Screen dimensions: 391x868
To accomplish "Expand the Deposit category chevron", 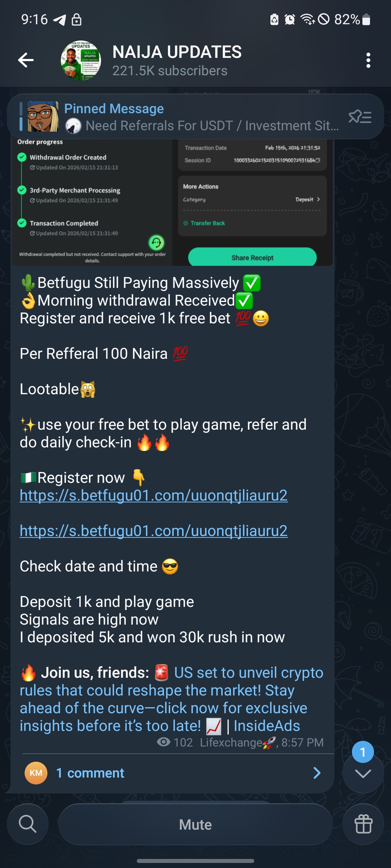I will [318, 199].
